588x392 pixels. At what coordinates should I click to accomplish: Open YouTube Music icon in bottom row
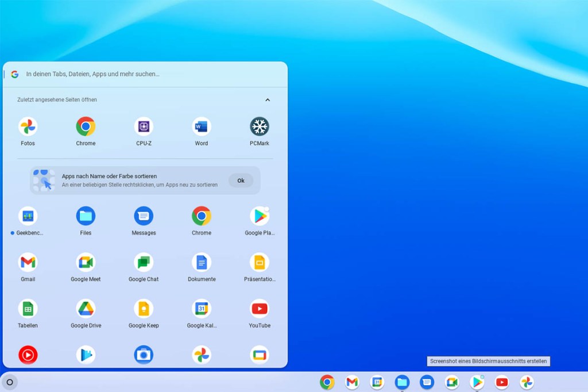point(28,355)
